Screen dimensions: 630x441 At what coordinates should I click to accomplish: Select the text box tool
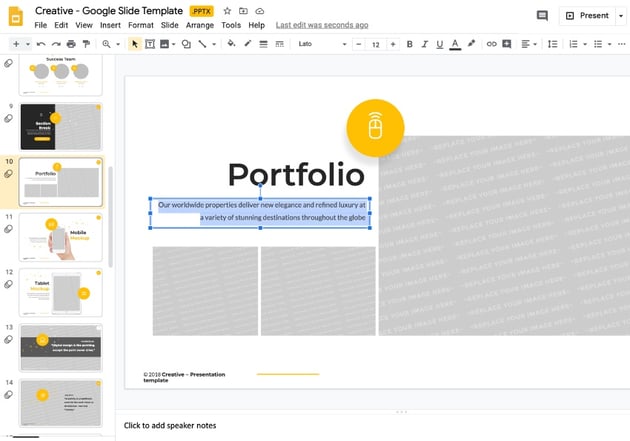(x=150, y=44)
